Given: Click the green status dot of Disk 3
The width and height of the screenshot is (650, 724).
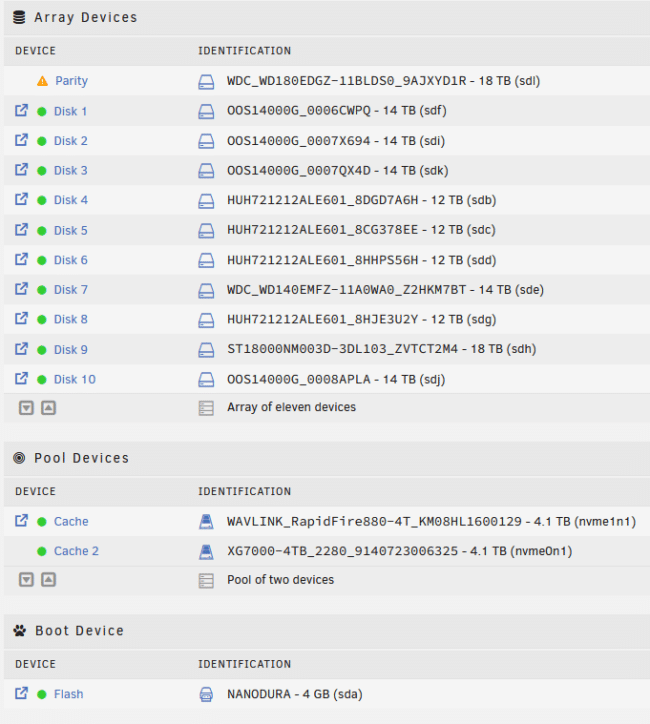Looking at the screenshot, I should (x=42, y=171).
